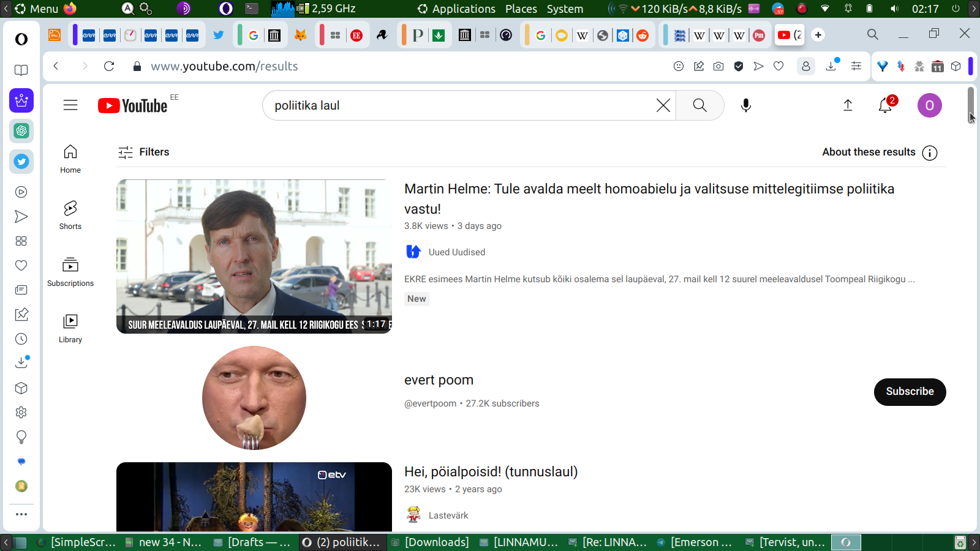Take a snapshot with the camera icon
Image resolution: width=980 pixels, height=551 pixels.
tap(718, 66)
